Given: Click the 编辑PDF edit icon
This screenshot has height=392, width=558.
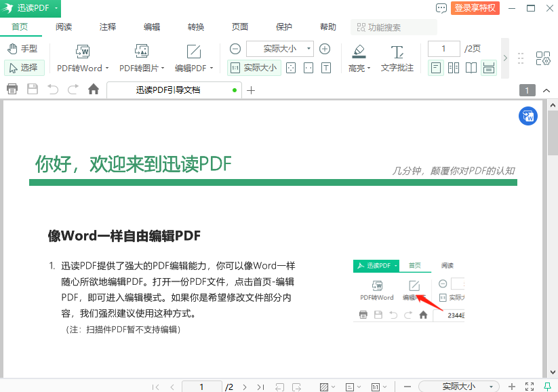Looking at the screenshot, I should [x=194, y=52].
